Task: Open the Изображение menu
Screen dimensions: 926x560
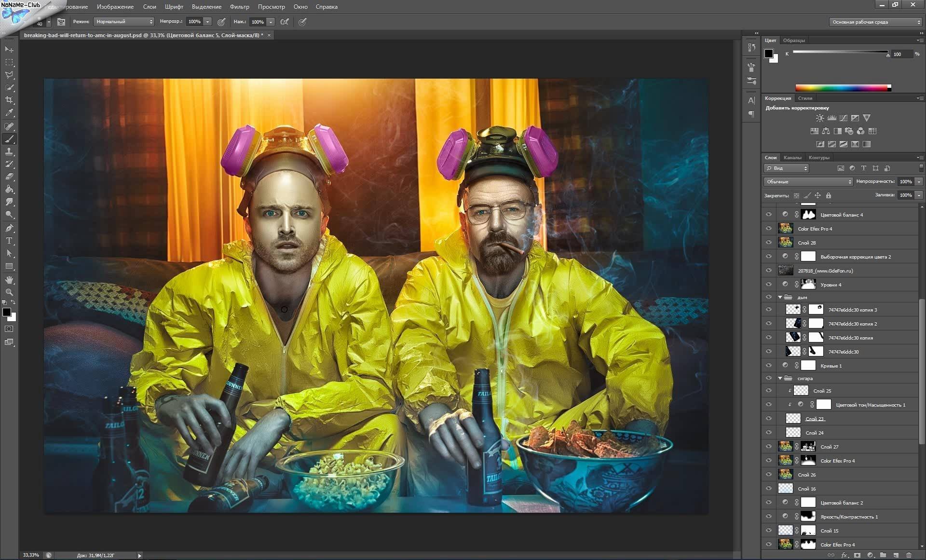Action: click(x=115, y=7)
